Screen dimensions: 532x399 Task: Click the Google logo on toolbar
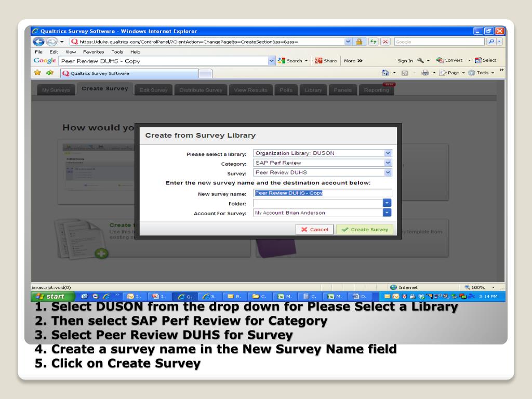[x=45, y=60]
